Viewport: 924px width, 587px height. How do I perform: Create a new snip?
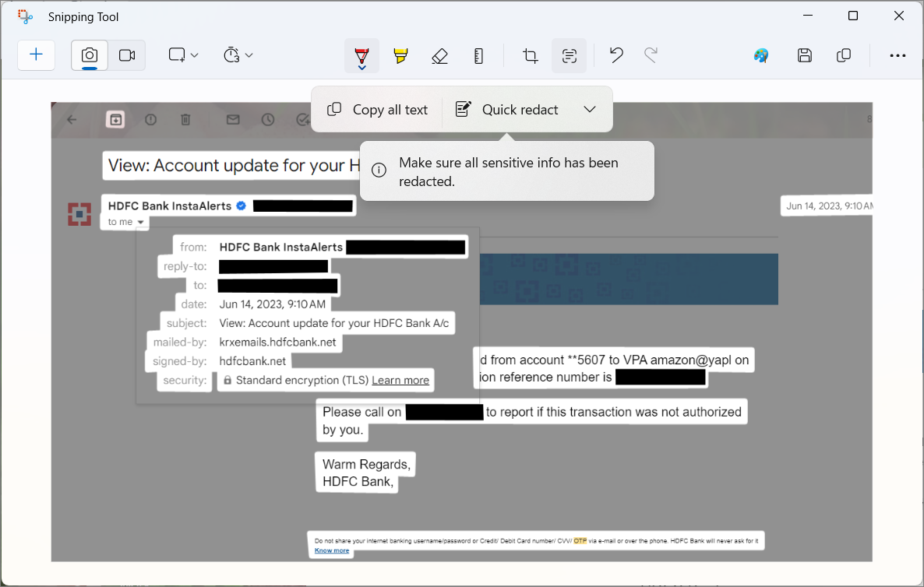[x=36, y=55]
